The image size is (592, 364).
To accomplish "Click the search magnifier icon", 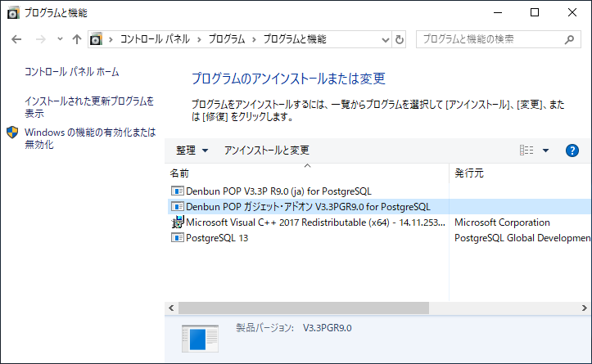I will (569, 39).
